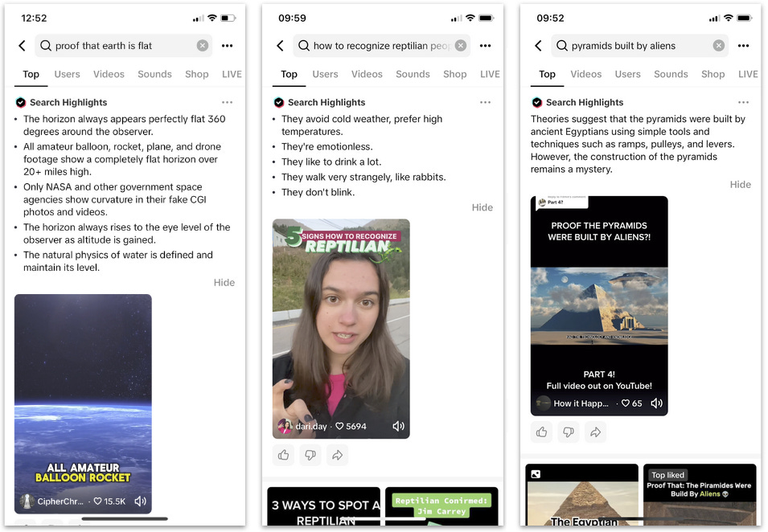Clear the 'proof that earth is flat' search text
The width and height of the screenshot is (768, 532).
point(203,46)
